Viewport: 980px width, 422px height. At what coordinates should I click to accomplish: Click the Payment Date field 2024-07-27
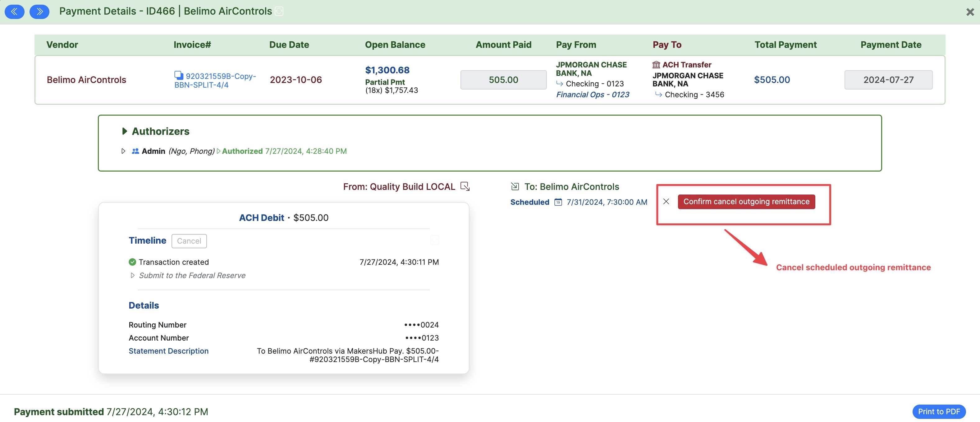[888, 80]
